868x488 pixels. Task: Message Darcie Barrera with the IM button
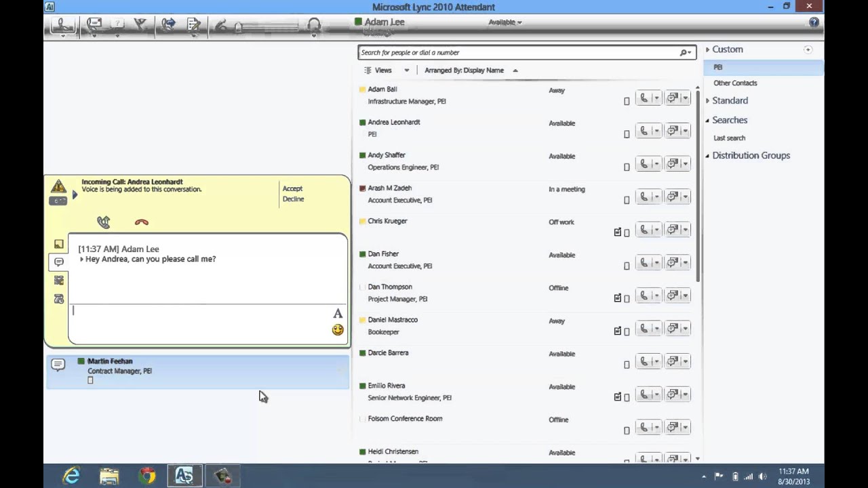[x=672, y=361]
